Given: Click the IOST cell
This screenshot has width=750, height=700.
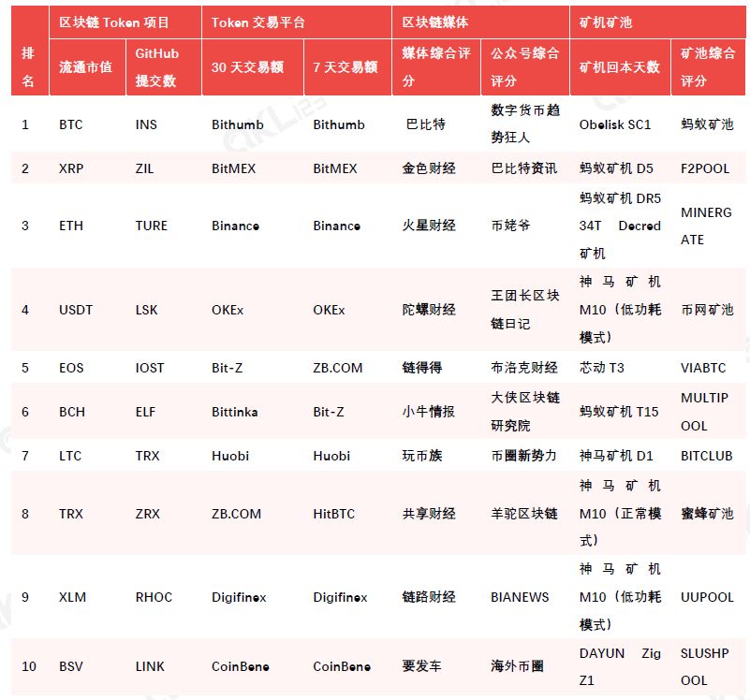Looking at the screenshot, I should pyautogui.click(x=150, y=368).
